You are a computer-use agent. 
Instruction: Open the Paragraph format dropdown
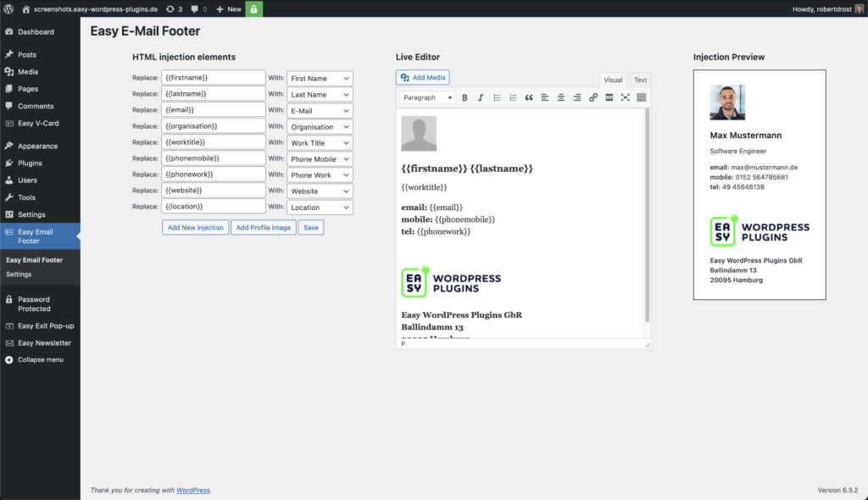[x=427, y=97]
